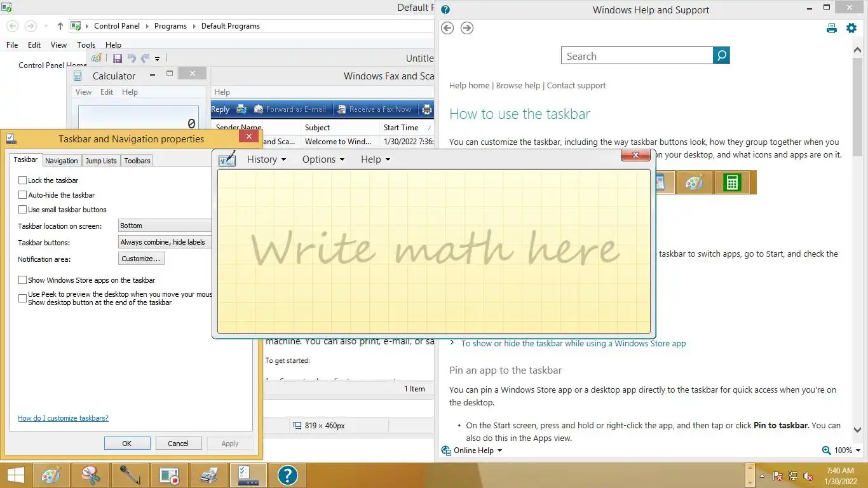Click the up arrow in Control Panel address bar

[60, 26]
